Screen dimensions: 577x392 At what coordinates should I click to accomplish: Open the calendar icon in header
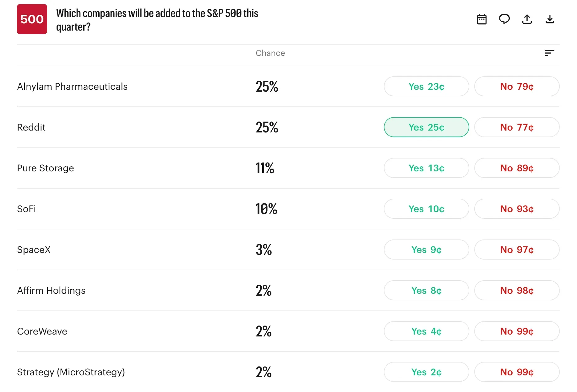[x=482, y=19]
